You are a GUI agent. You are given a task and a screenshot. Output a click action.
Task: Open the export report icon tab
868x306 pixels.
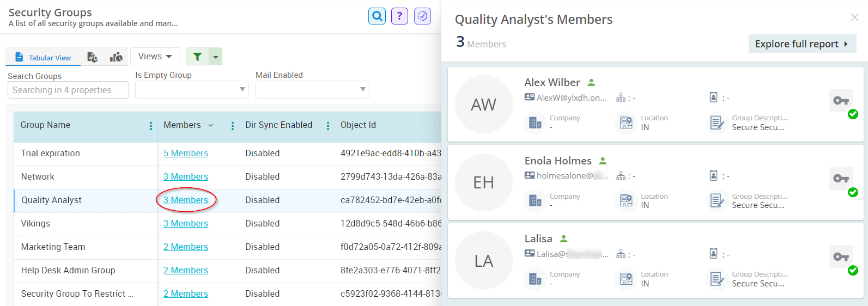click(93, 57)
